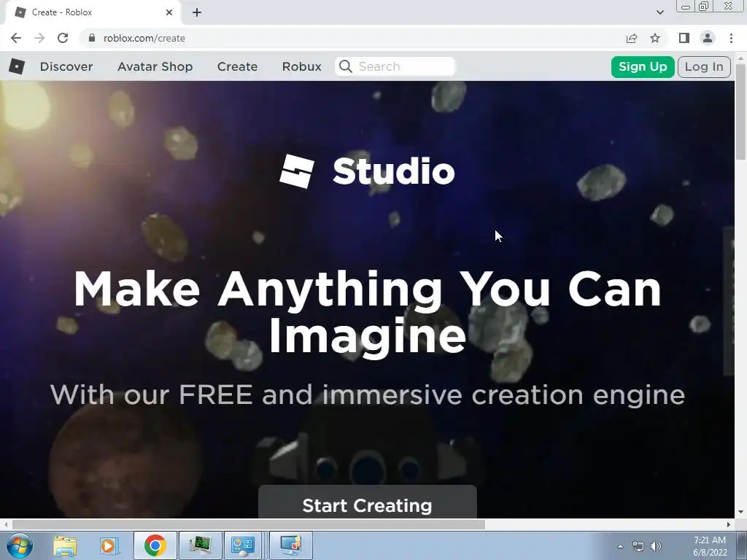Launch Windows Media Player from the taskbar
747x560 pixels.
(109, 545)
